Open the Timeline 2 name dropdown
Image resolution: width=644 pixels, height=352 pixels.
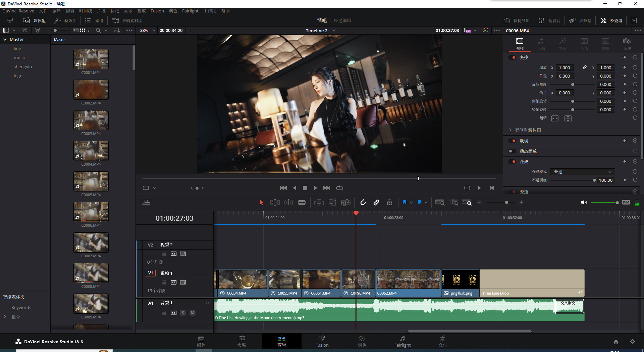pos(334,31)
